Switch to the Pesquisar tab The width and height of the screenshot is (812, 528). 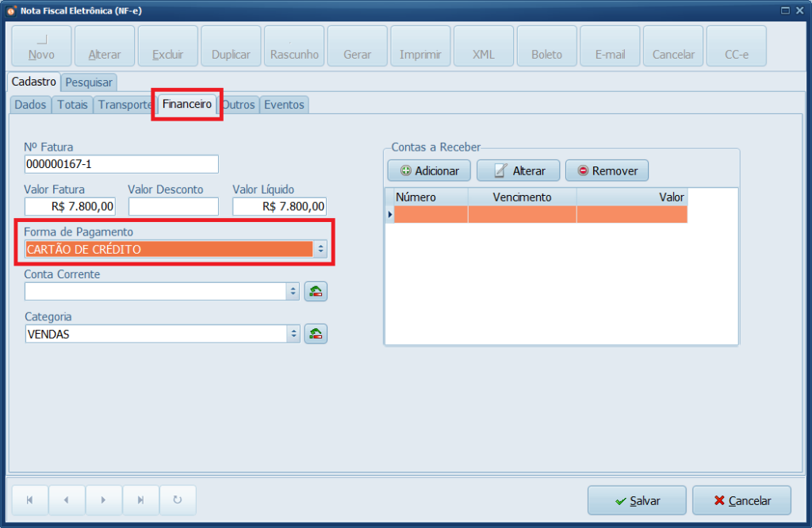coord(89,82)
